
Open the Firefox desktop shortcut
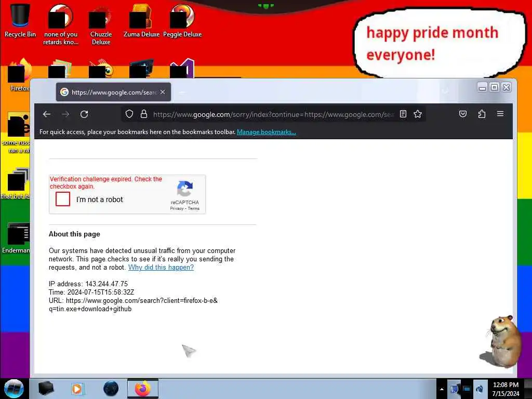20,75
